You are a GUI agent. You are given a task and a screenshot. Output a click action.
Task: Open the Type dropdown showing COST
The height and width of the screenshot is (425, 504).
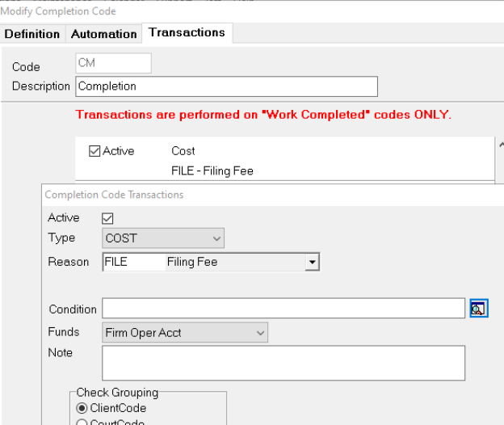click(x=164, y=238)
